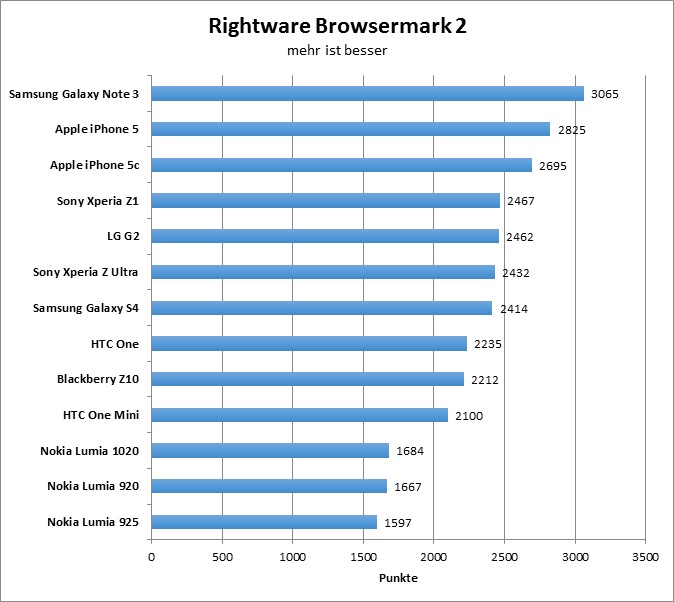Select the axis tick label 1500

pyautogui.click(x=364, y=557)
